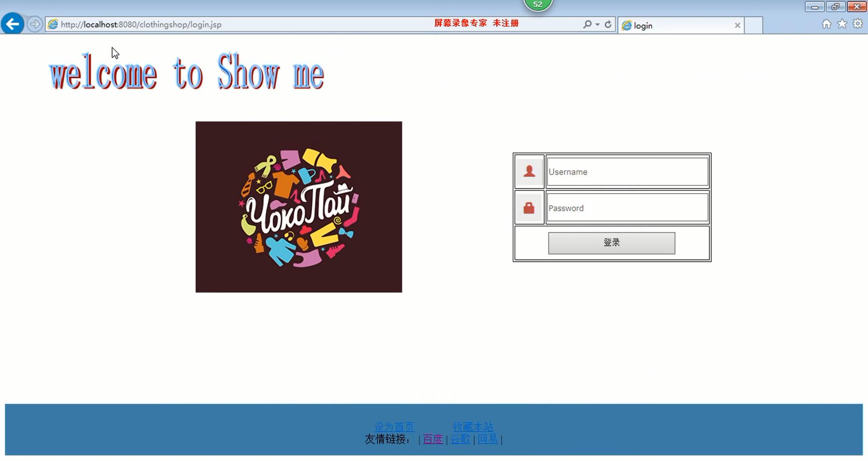Click the Internet Explorer page icon in address bar

(x=53, y=24)
